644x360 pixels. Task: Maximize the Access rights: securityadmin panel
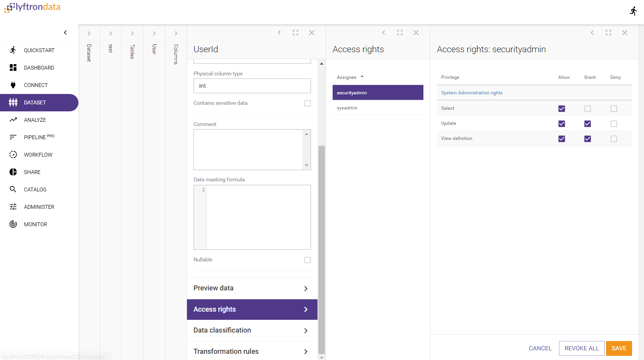[608, 33]
